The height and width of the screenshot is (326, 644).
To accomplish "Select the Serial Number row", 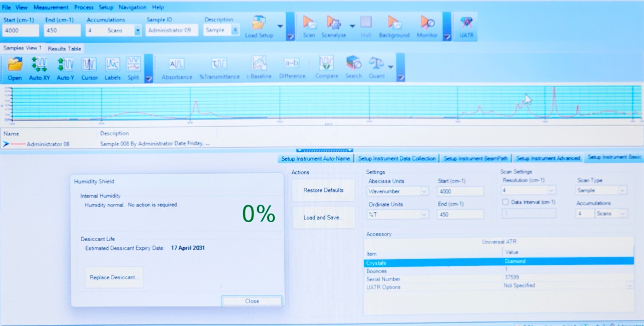I will [498, 278].
